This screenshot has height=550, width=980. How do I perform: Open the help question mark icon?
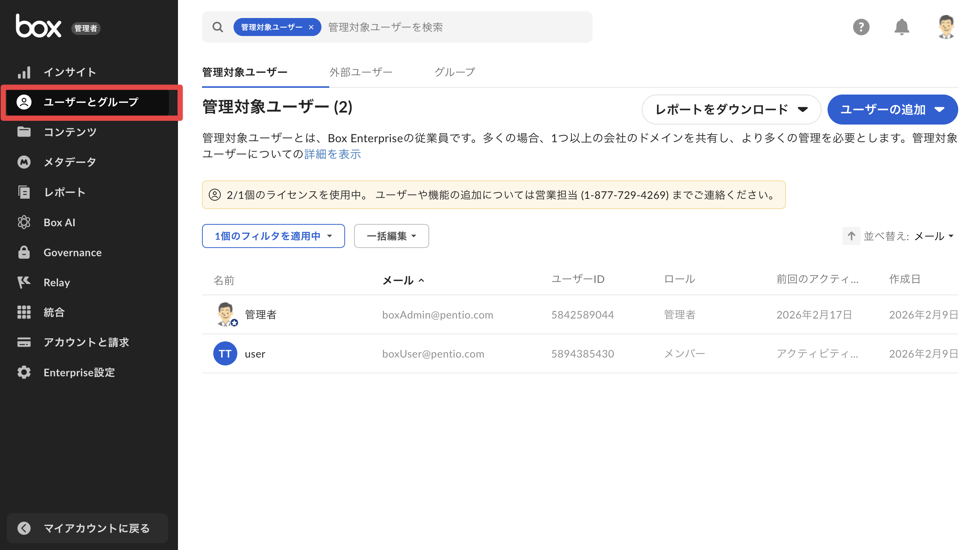point(861,27)
